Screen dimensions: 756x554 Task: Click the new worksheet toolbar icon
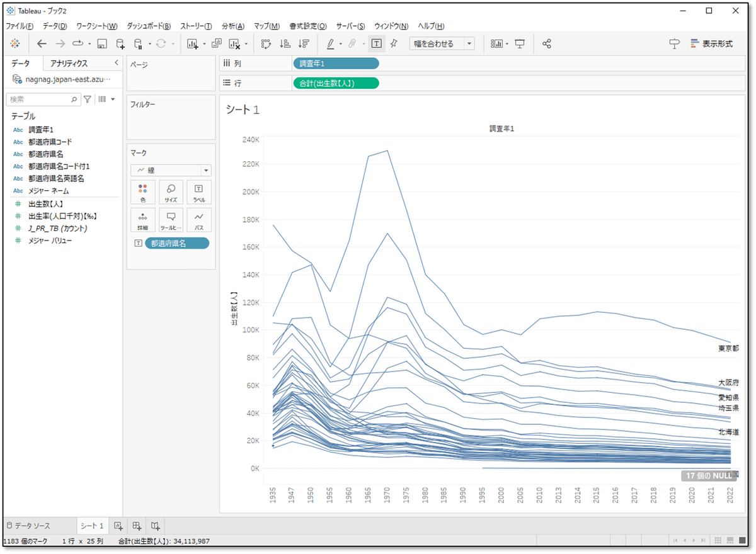pos(193,43)
